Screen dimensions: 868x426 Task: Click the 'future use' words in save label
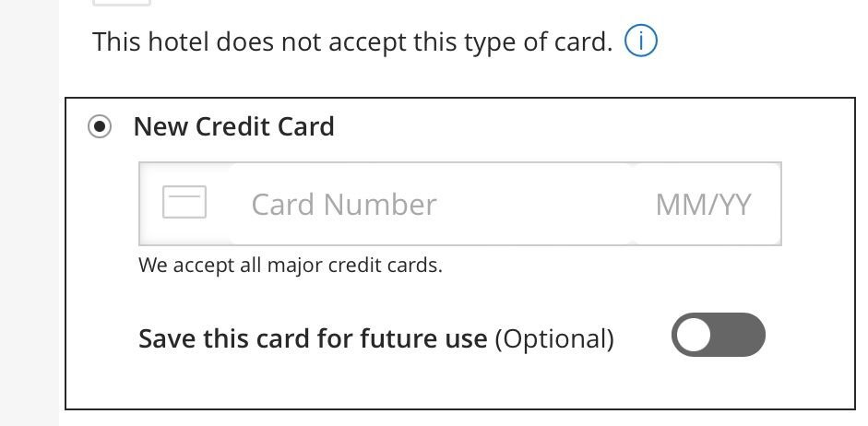coord(423,338)
